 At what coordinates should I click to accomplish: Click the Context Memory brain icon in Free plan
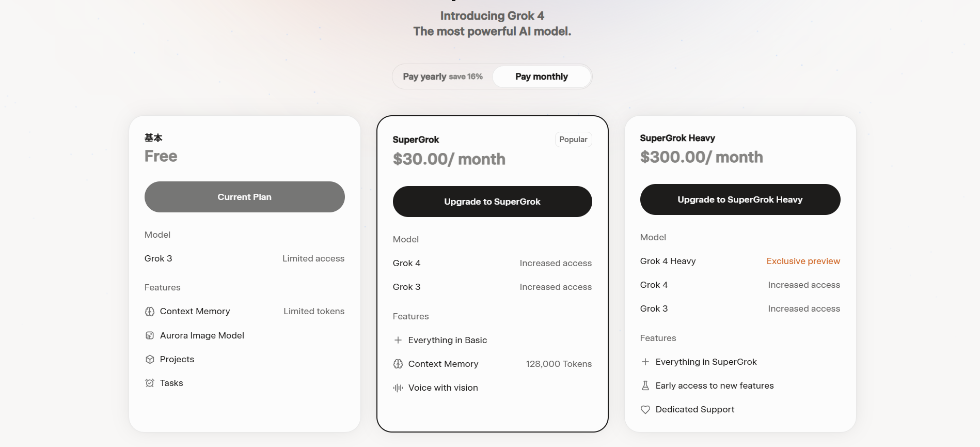150,312
